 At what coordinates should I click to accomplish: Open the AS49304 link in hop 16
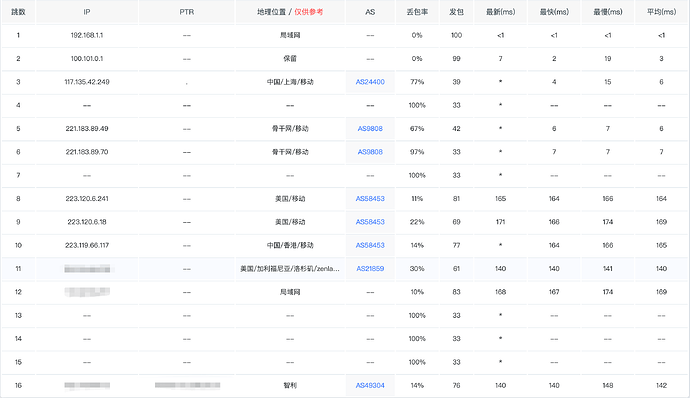click(370, 385)
